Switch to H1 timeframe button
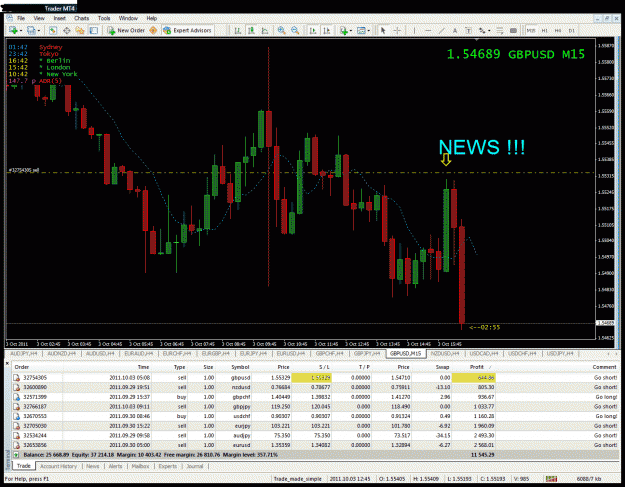The height and width of the screenshot is (487, 625). 544,31
